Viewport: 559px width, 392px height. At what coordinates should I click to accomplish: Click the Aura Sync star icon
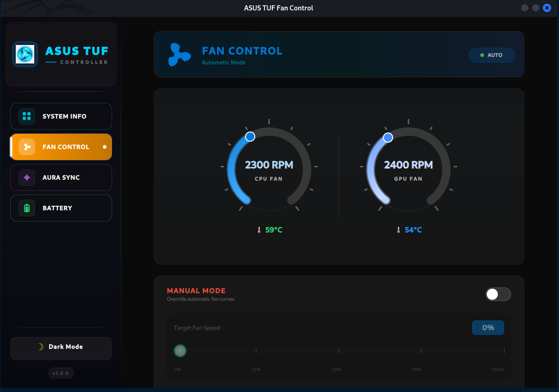click(27, 177)
